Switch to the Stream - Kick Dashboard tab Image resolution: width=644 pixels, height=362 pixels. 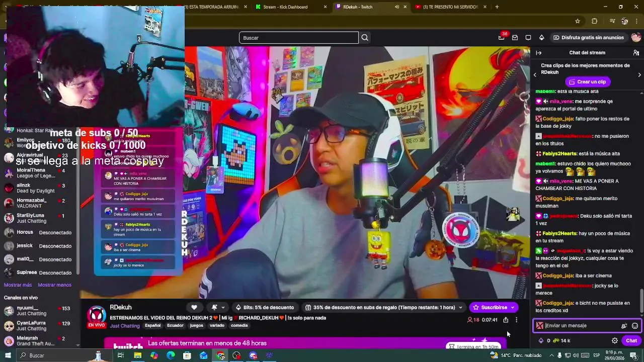click(x=286, y=7)
